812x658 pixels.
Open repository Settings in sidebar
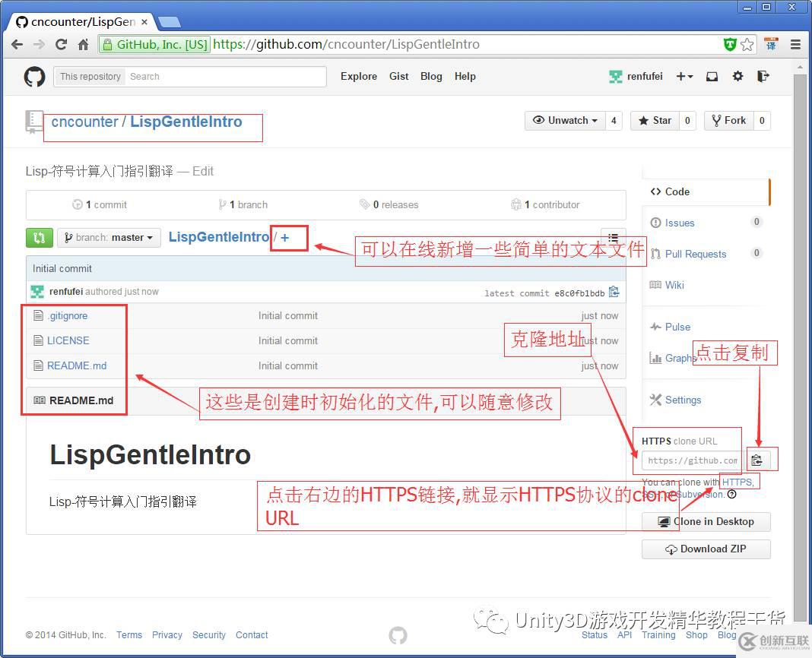coord(683,400)
